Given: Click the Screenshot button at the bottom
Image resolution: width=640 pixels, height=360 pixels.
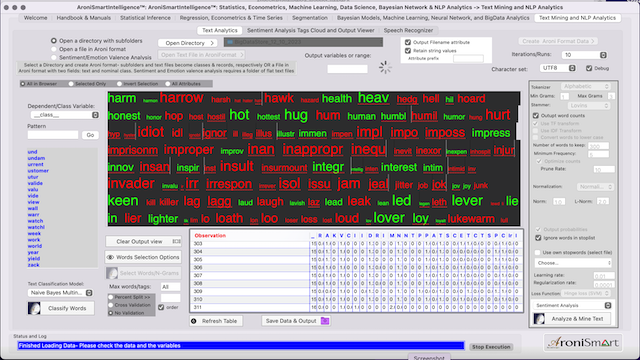Looking at the screenshot, I should coord(429,358).
